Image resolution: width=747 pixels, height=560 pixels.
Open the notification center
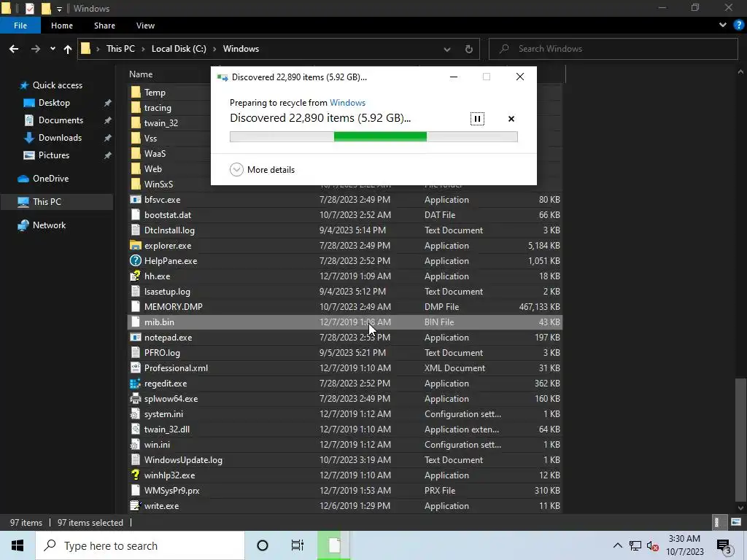pos(724,546)
